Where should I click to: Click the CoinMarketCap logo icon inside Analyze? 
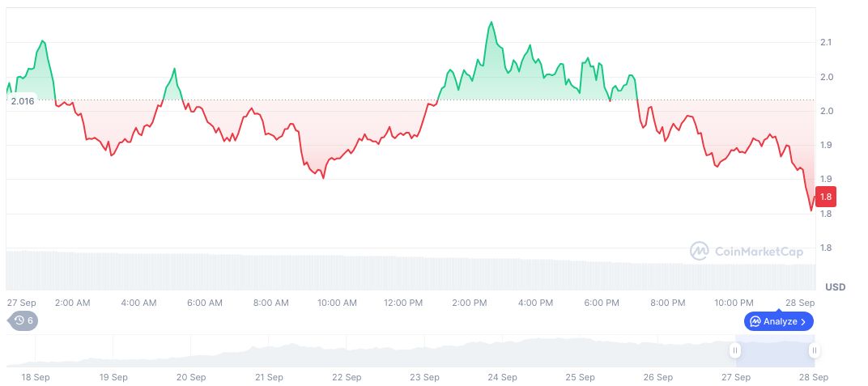click(x=755, y=321)
